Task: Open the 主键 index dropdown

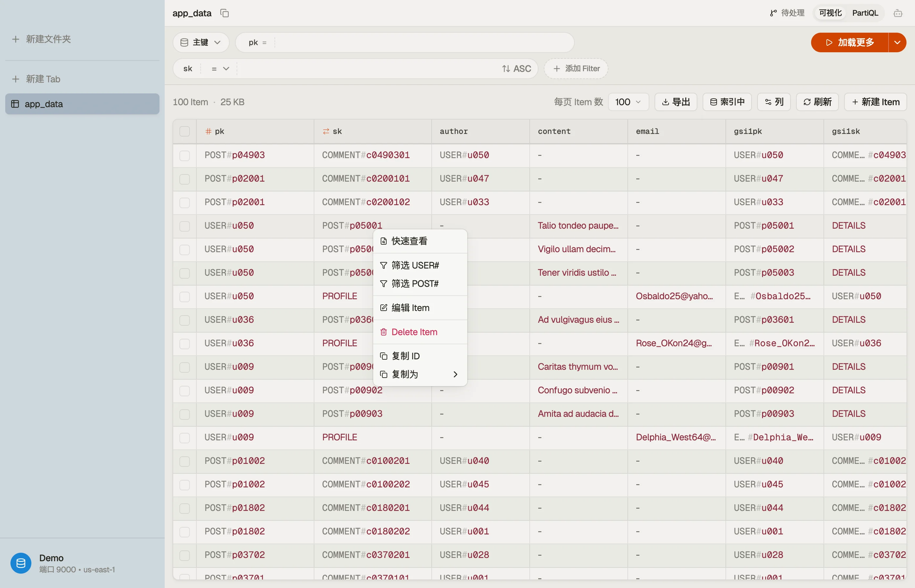Action: [201, 42]
